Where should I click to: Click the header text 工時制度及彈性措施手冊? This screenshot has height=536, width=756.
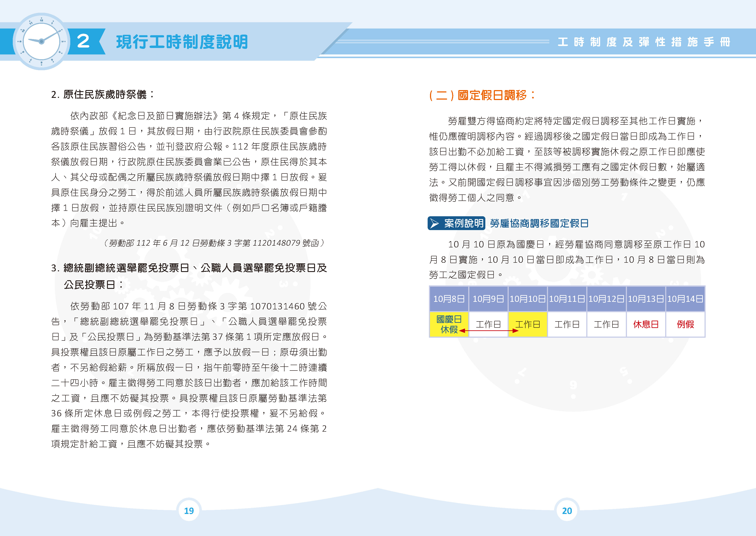644,42
